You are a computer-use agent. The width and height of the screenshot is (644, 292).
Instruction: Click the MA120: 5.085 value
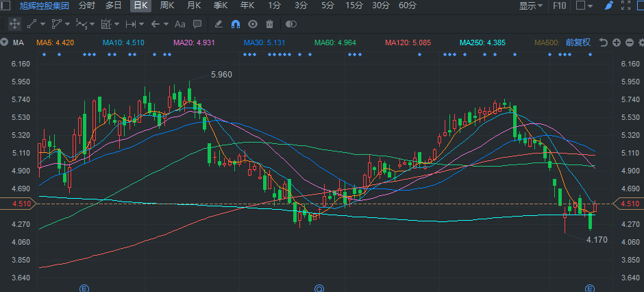pyautogui.click(x=408, y=42)
